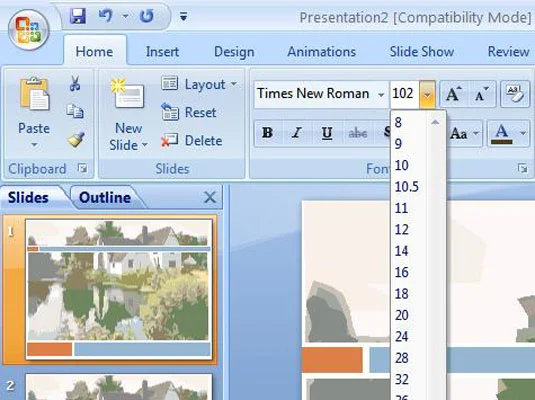Toggle Underline formatting
The width and height of the screenshot is (535, 400).
click(x=327, y=133)
